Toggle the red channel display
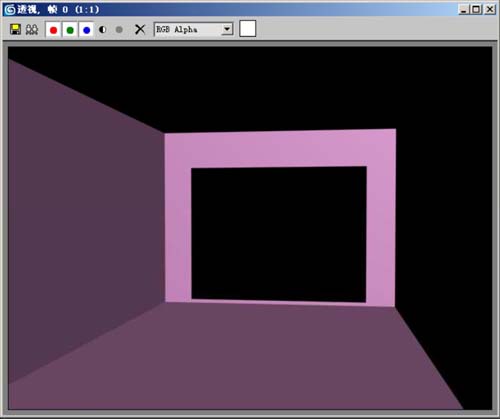 coord(53,30)
